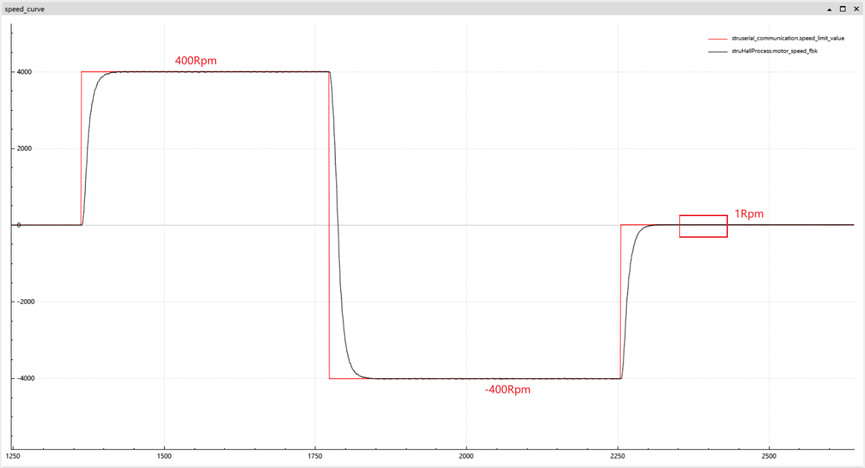The width and height of the screenshot is (865, 468).
Task: Click the 2500 tick on the horizontal axis
Action: [768, 456]
